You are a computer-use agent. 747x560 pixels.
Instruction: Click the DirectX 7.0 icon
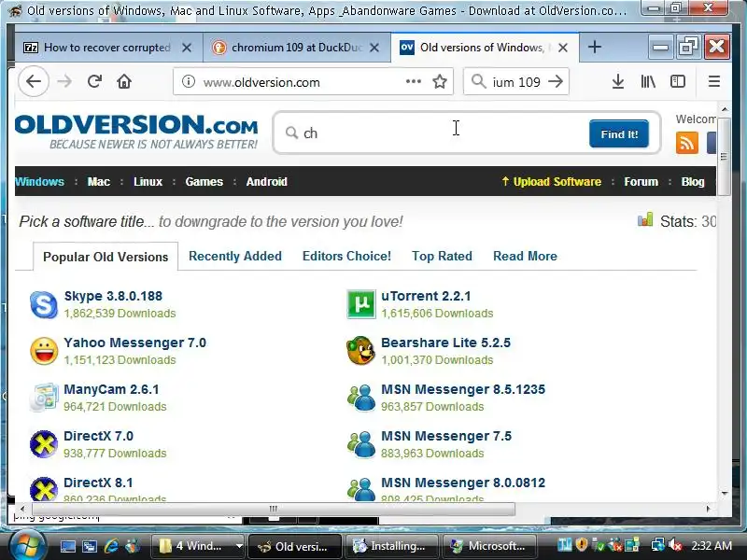tap(43, 444)
